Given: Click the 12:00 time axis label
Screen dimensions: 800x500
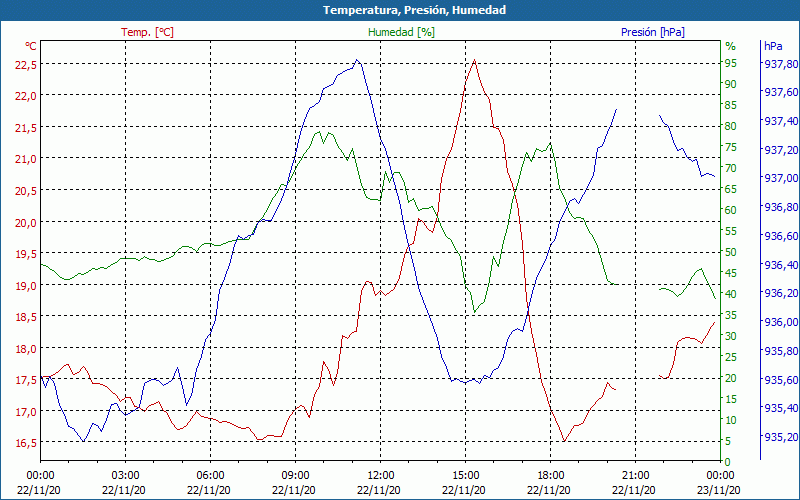Looking at the screenshot, I should pyautogui.click(x=380, y=474).
